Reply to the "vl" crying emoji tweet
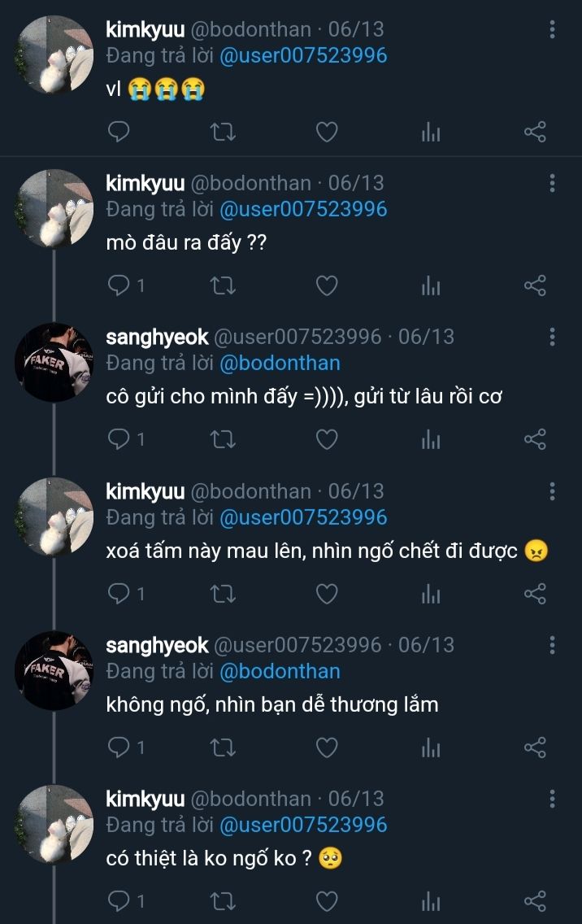582x924 pixels. 119,132
